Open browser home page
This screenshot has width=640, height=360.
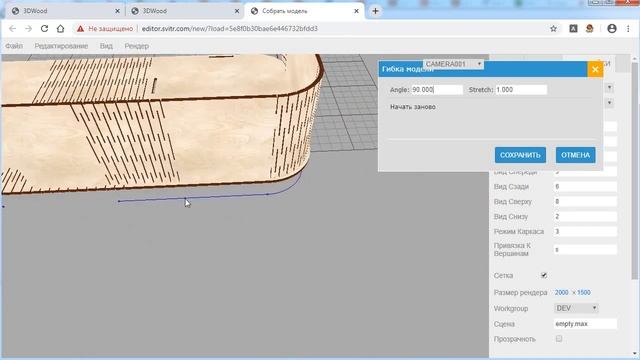pyautogui.click(x=60, y=29)
